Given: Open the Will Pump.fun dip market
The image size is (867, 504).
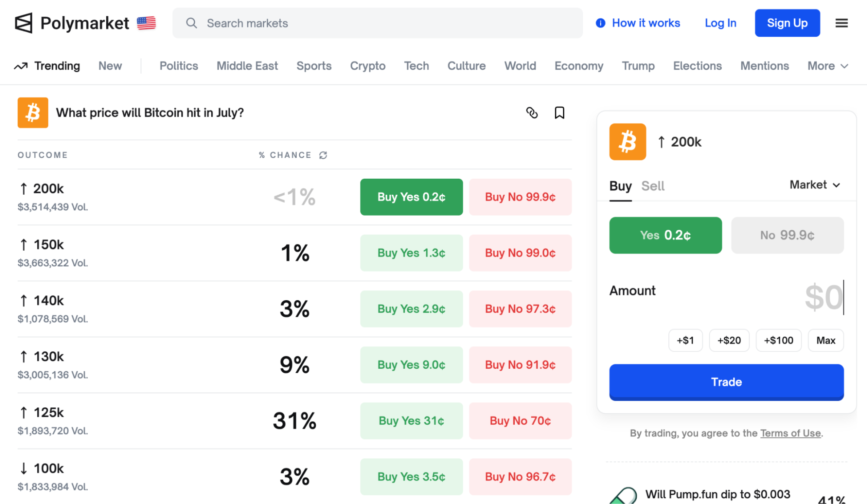Looking at the screenshot, I should coord(717,494).
